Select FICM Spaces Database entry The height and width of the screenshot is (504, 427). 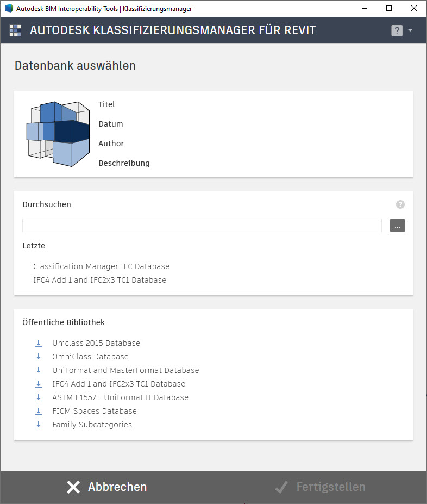click(95, 411)
